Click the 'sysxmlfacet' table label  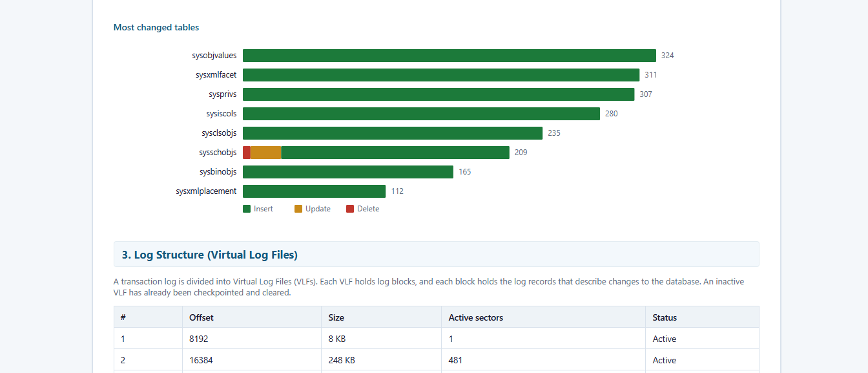tap(216, 75)
